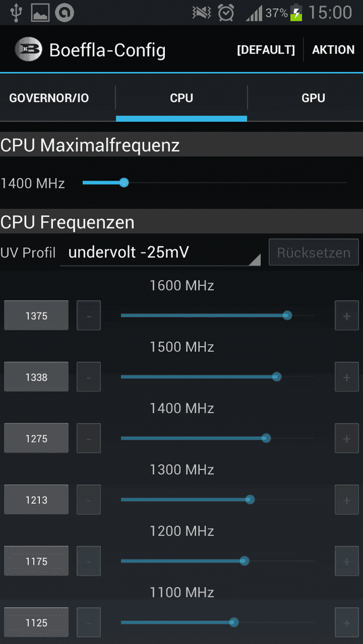
Task: Click minus button for 1600 MHz voltage
Action: [x=89, y=315]
